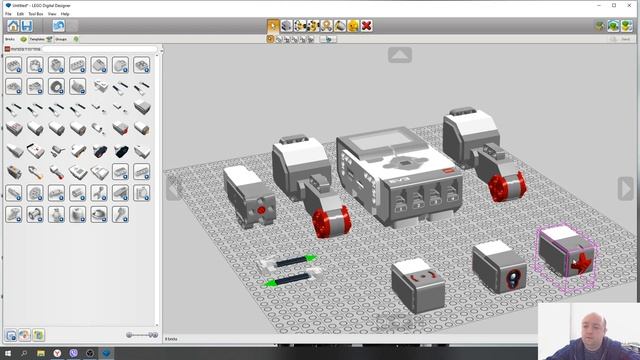640x360 pixels.
Task: Rotate camera up with top arrow
Action: pyautogui.click(x=400, y=55)
